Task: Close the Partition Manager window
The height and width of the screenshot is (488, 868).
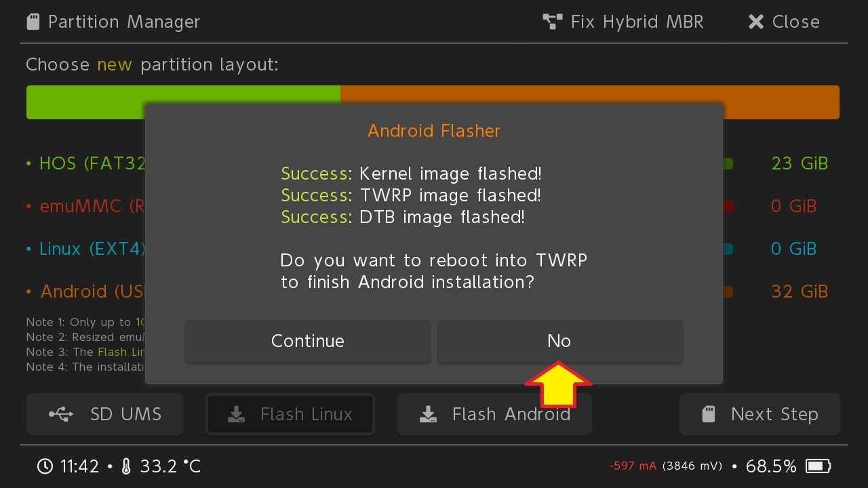Action: [x=783, y=22]
